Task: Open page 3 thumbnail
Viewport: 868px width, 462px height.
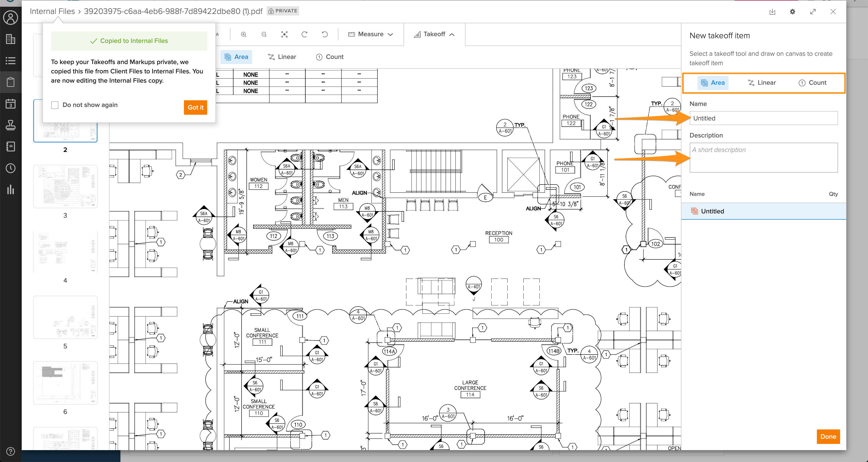Action: point(65,186)
